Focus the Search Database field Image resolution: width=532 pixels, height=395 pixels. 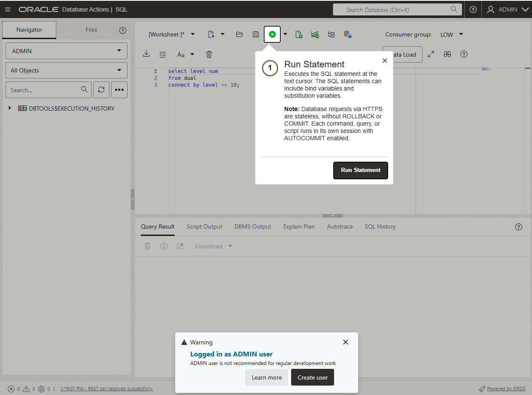tap(397, 9)
